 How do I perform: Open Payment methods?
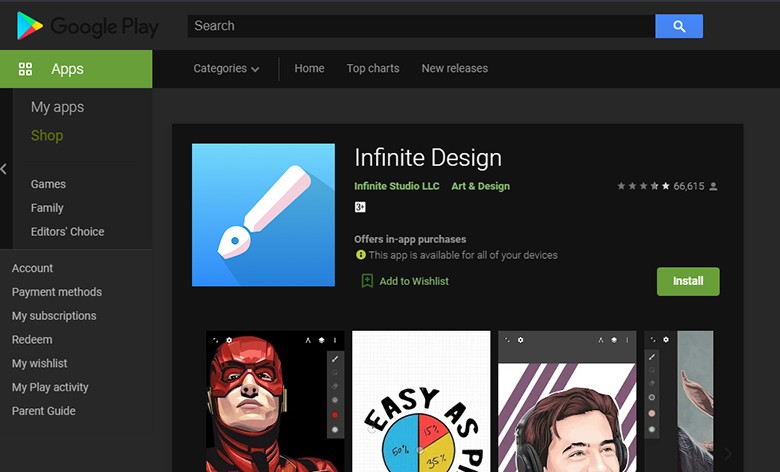point(57,292)
